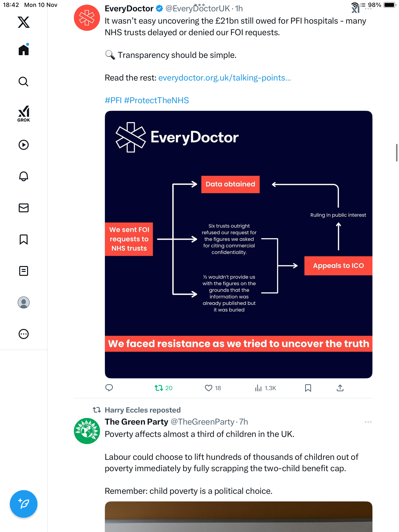Open the Grok assistant in sidebar
The height and width of the screenshot is (532, 399).
(24, 114)
